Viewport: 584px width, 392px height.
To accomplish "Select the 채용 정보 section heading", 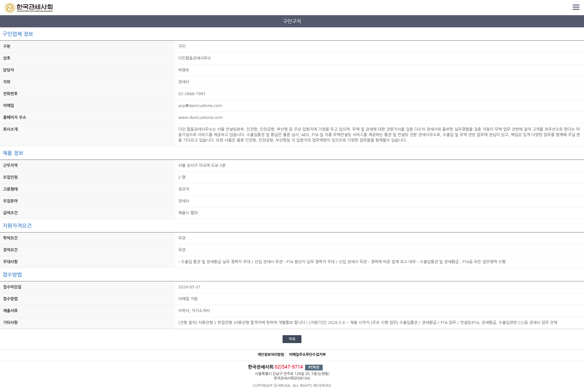I will 13,153.
